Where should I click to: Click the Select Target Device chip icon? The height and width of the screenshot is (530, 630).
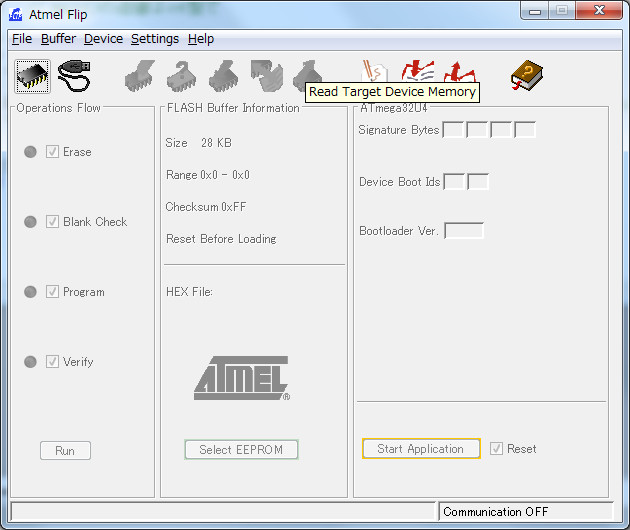33,76
